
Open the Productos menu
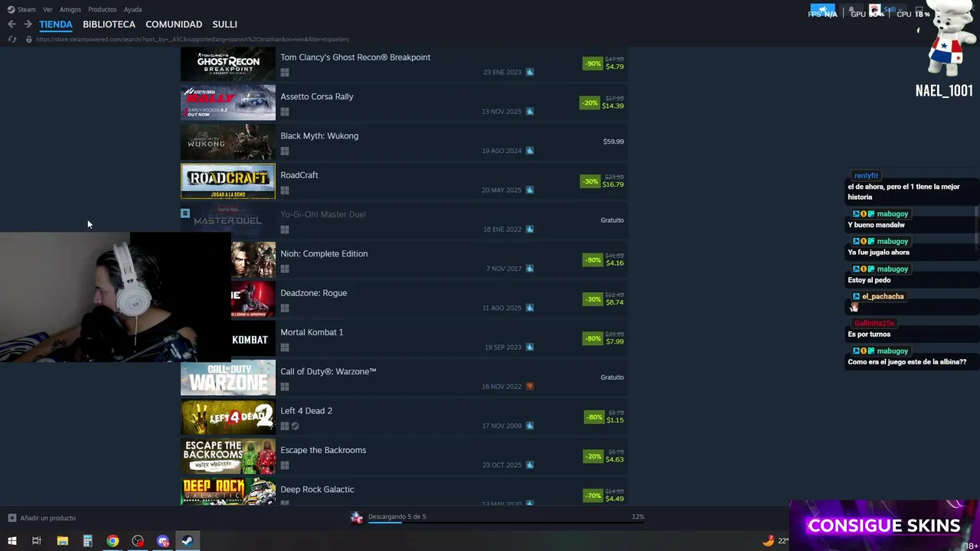coord(102,9)
